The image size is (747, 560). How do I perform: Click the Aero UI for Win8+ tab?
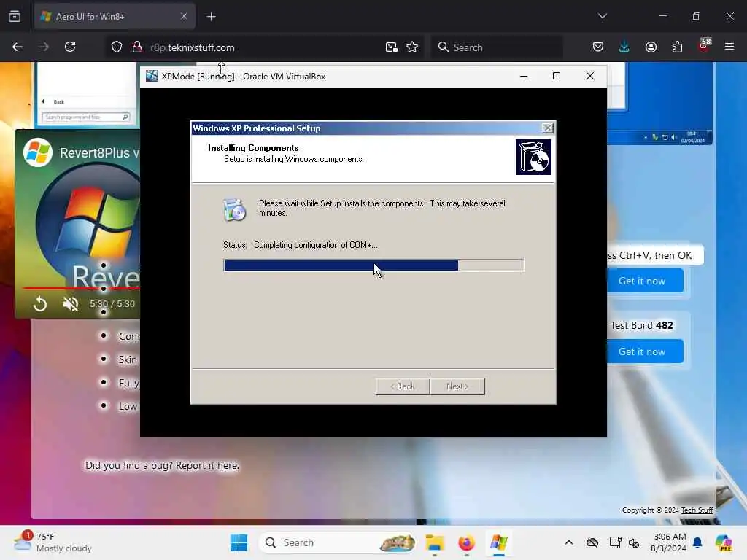(115, 17)
